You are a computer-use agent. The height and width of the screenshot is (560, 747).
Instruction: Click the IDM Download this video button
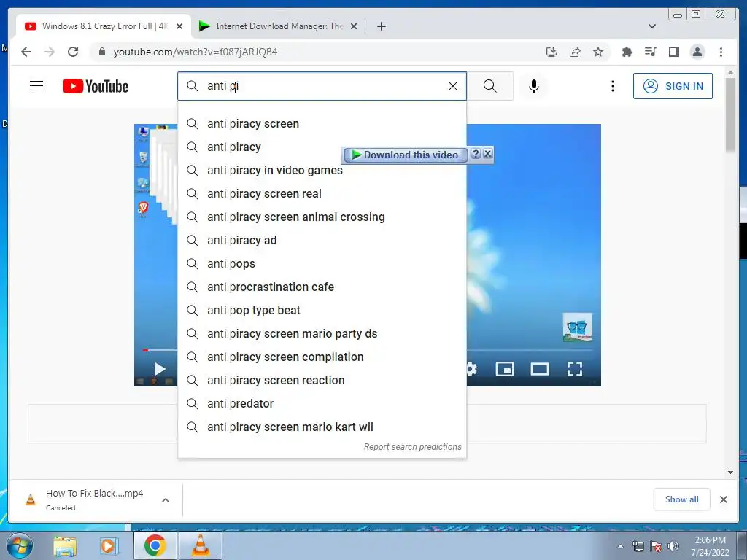coord(405,155)
